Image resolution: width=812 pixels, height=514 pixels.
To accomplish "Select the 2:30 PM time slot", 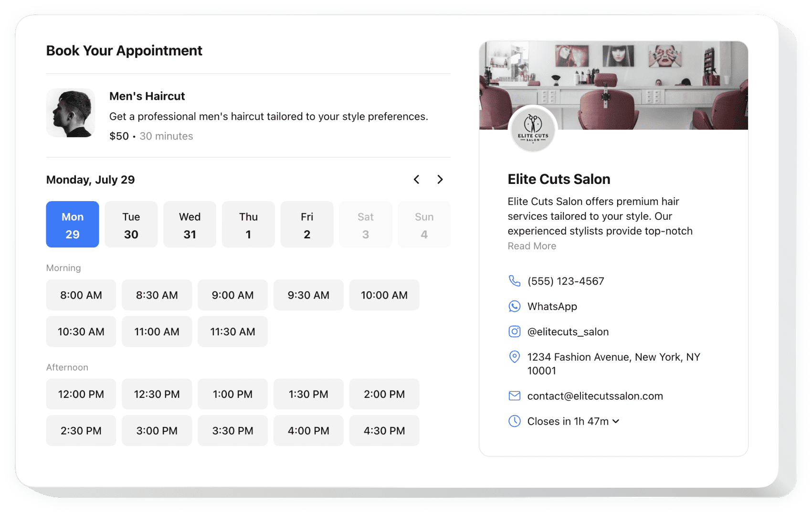I will [x=81, y=431].
